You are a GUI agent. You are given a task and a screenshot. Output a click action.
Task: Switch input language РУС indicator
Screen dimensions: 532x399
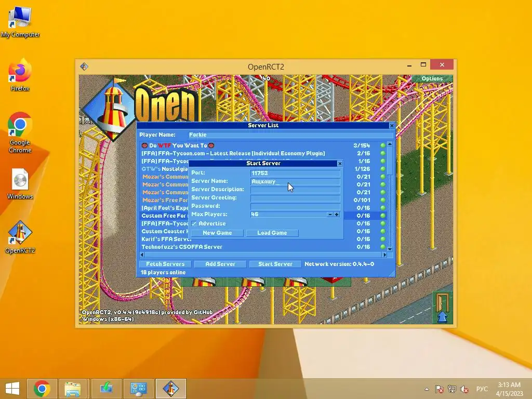[482, 389]
